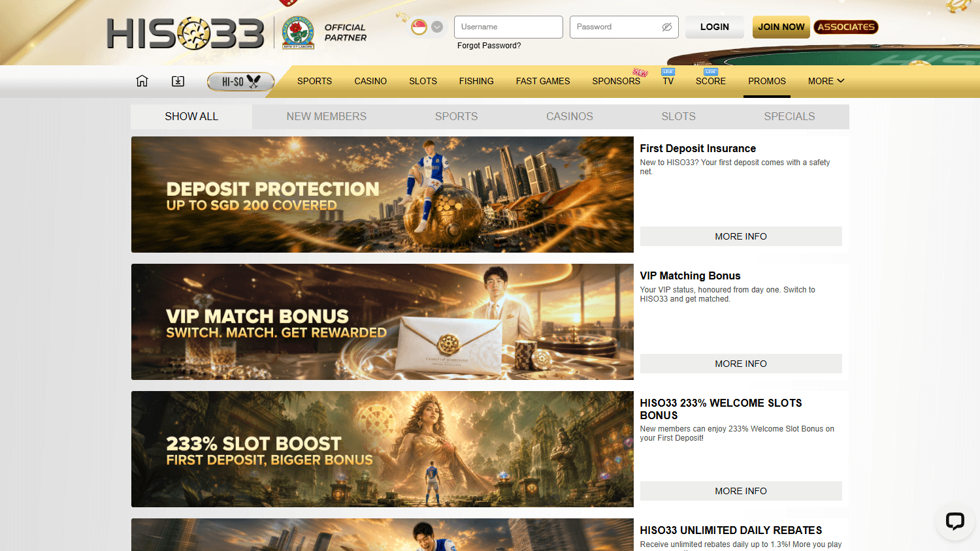
Task: Open the FAST GAMES menu item
Action: coord(543,81)
